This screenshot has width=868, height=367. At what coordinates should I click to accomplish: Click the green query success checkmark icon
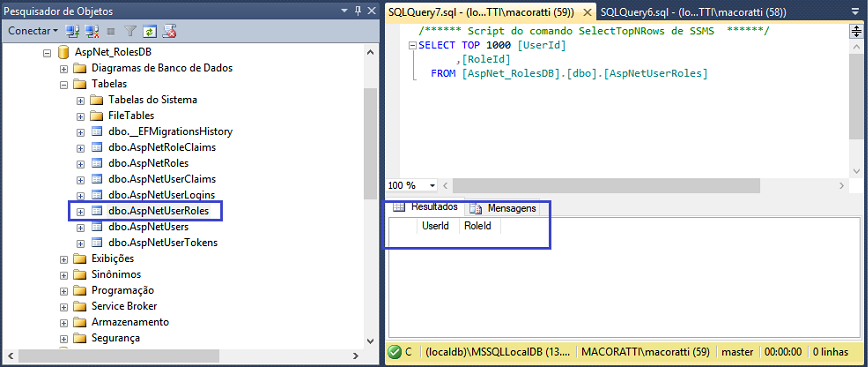(x=395, y=352)
